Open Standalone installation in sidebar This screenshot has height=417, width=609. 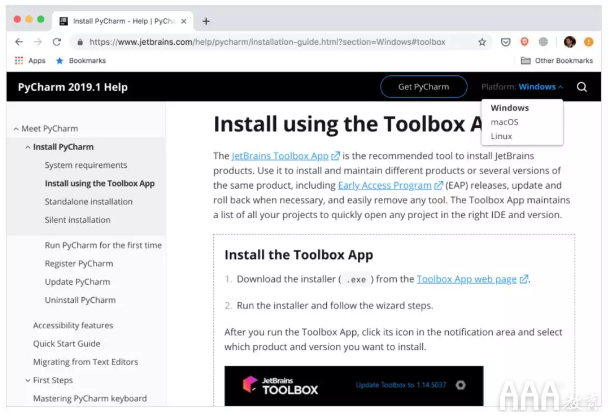pyautogui.click(x=88, y=202)
